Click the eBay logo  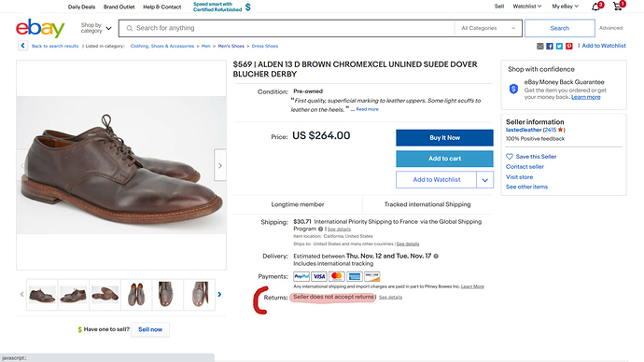pos(40,28)
